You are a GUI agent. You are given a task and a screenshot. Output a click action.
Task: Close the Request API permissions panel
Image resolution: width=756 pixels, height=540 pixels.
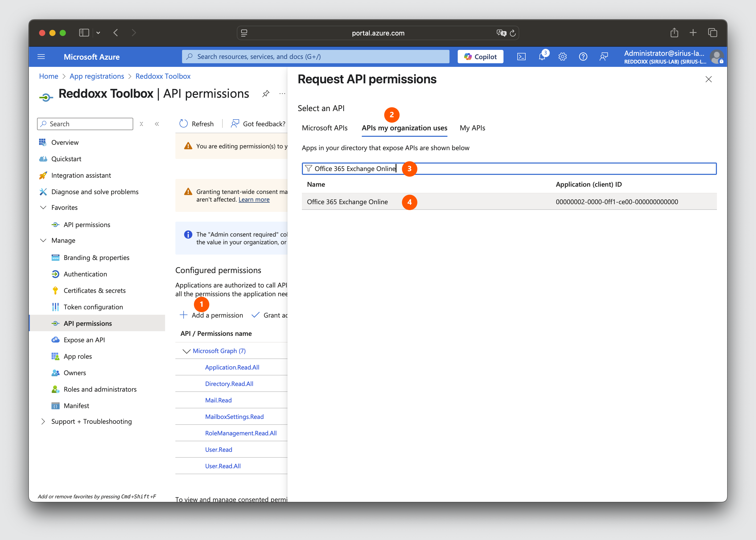coord(709,79)
